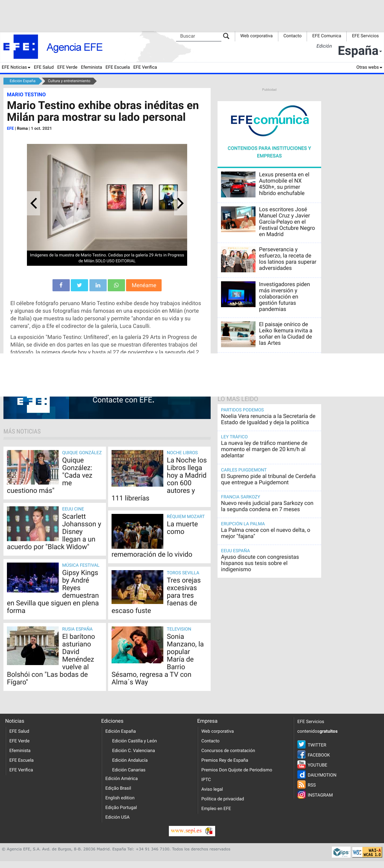Open YouTube icon in footer

point(301,764)
